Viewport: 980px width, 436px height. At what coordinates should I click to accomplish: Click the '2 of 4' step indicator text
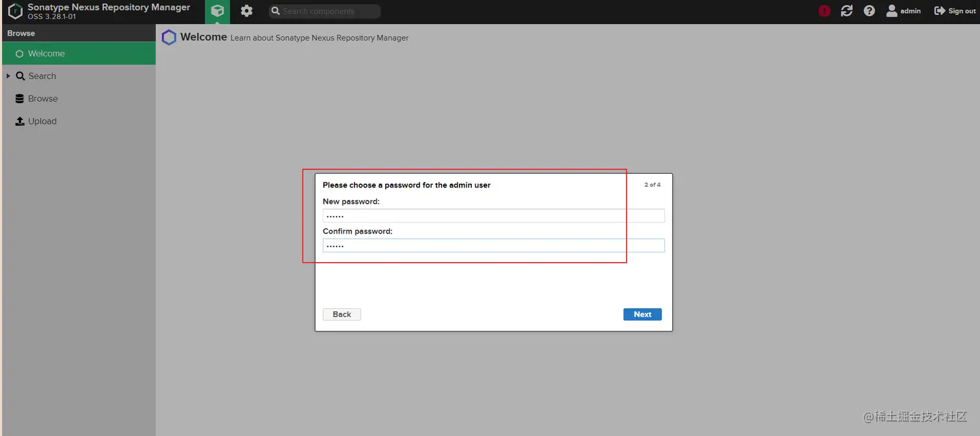(652, 185)
